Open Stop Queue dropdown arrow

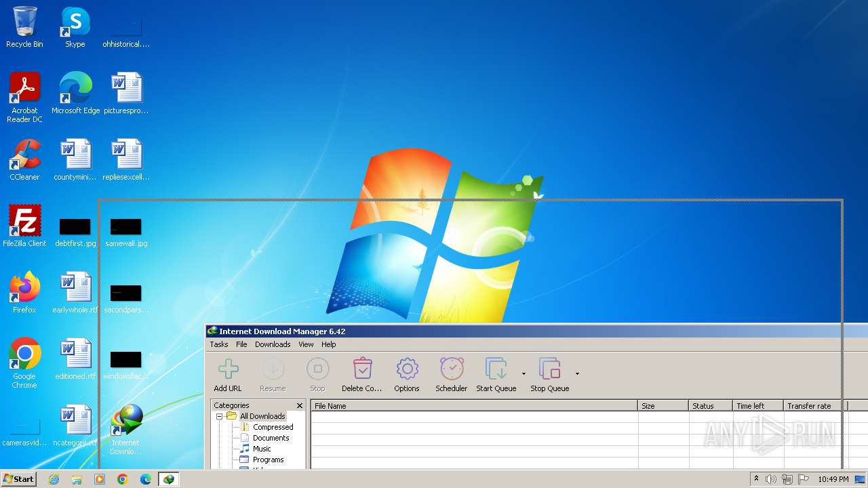tap(577, 373)
